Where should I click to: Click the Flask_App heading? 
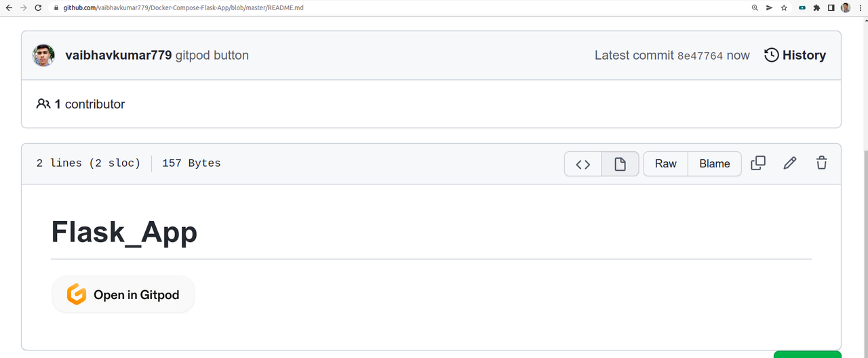pos(124,233)
